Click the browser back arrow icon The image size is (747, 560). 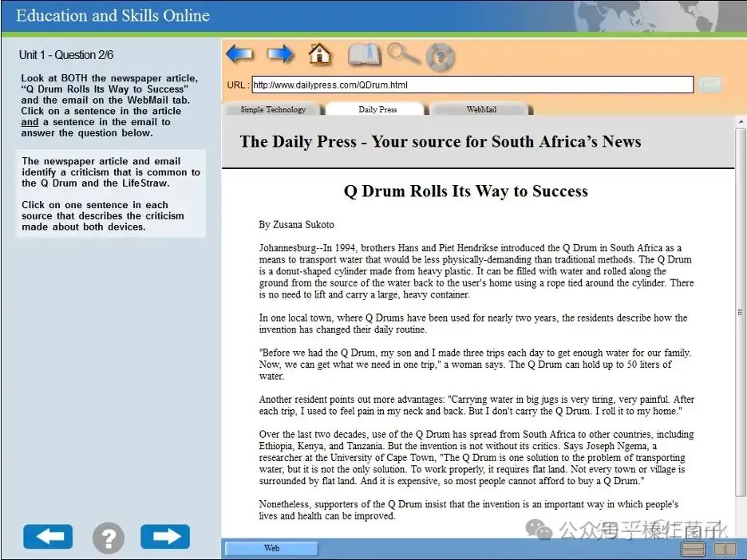point(239,54)
